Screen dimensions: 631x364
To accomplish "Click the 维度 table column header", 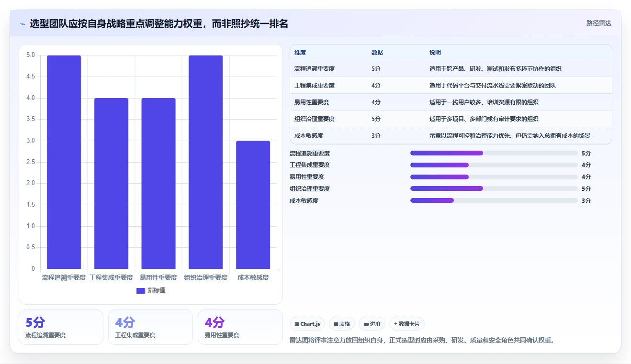I will click(300, 53).
